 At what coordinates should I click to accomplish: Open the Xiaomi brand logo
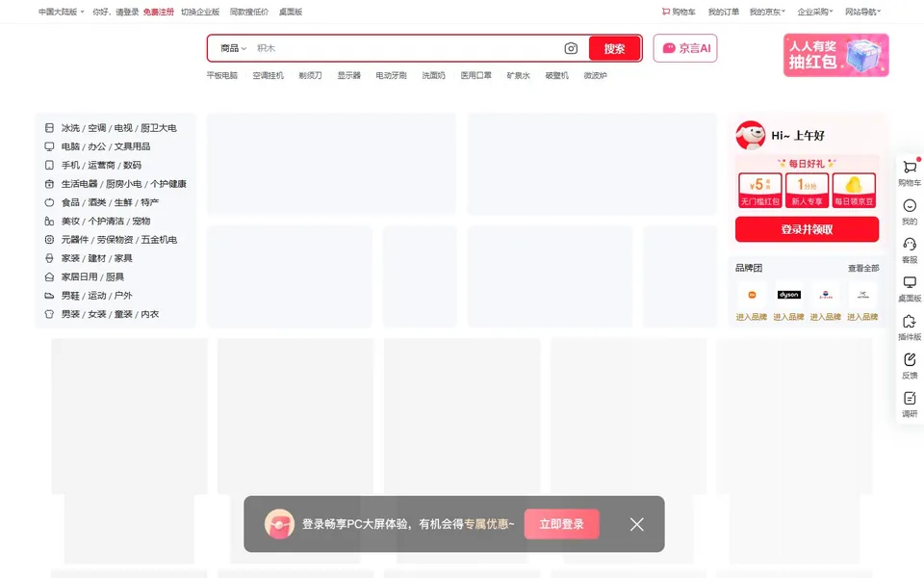[752, 295]
